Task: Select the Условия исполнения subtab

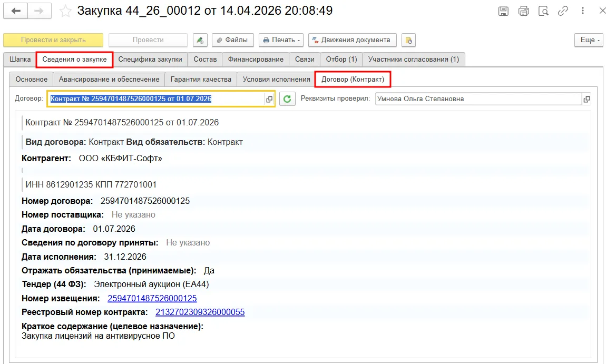Action: [x=276, y=79]
